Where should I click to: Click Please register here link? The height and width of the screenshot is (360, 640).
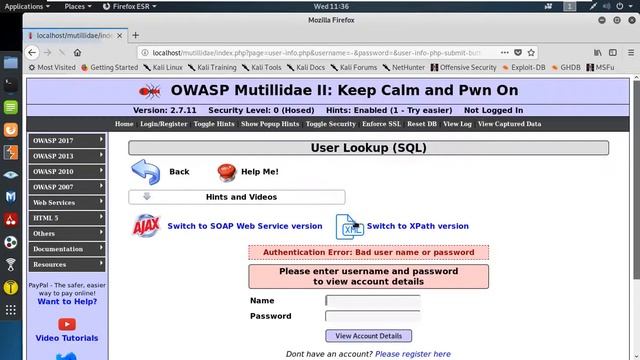tap(413, 354)
